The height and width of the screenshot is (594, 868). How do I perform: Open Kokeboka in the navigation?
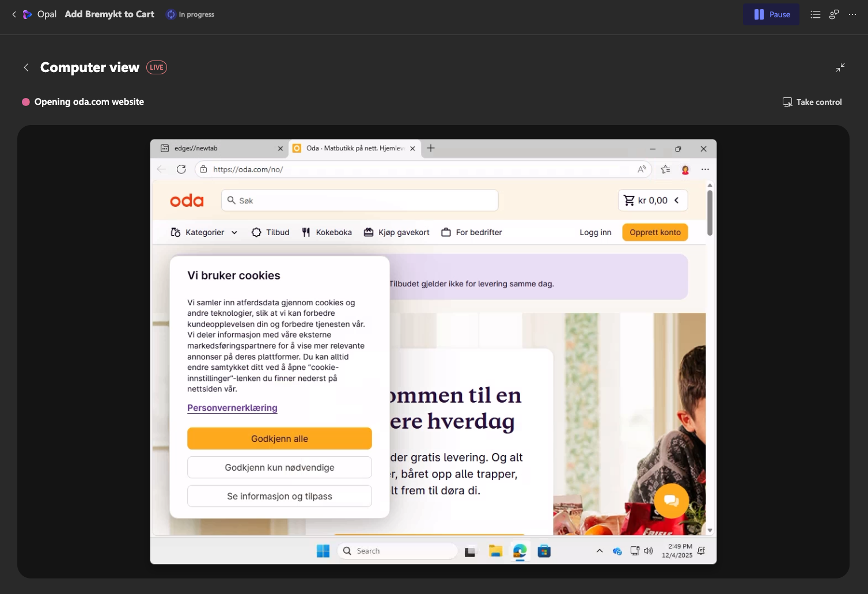coord(327,232)
